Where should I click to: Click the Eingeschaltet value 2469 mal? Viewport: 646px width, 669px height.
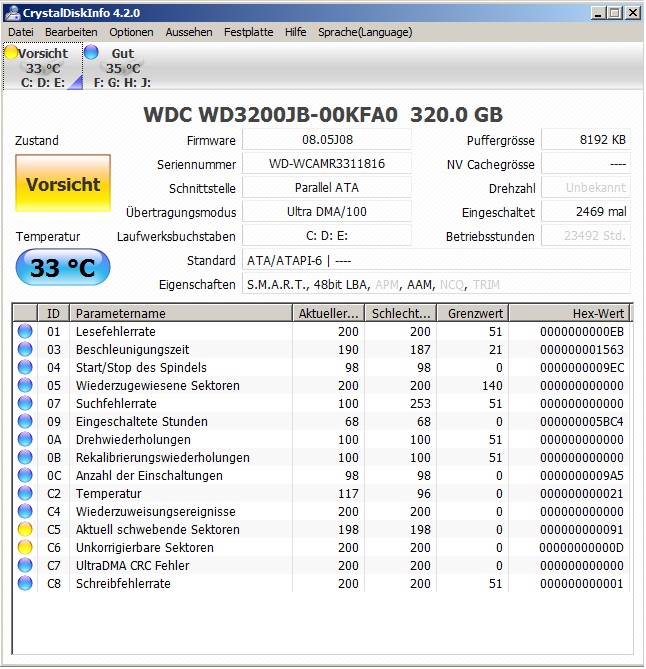tap(586, 212)
